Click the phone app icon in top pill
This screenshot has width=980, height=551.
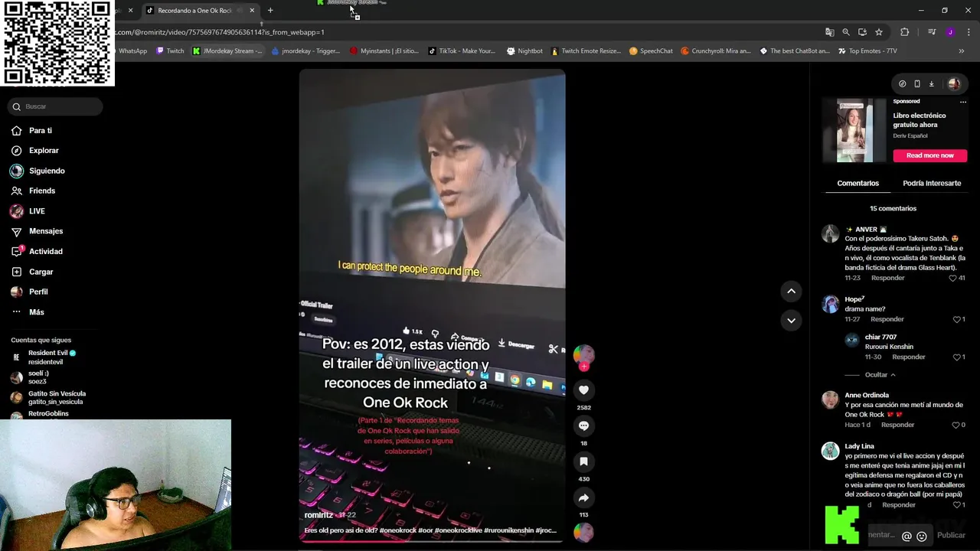click(917, 84)
